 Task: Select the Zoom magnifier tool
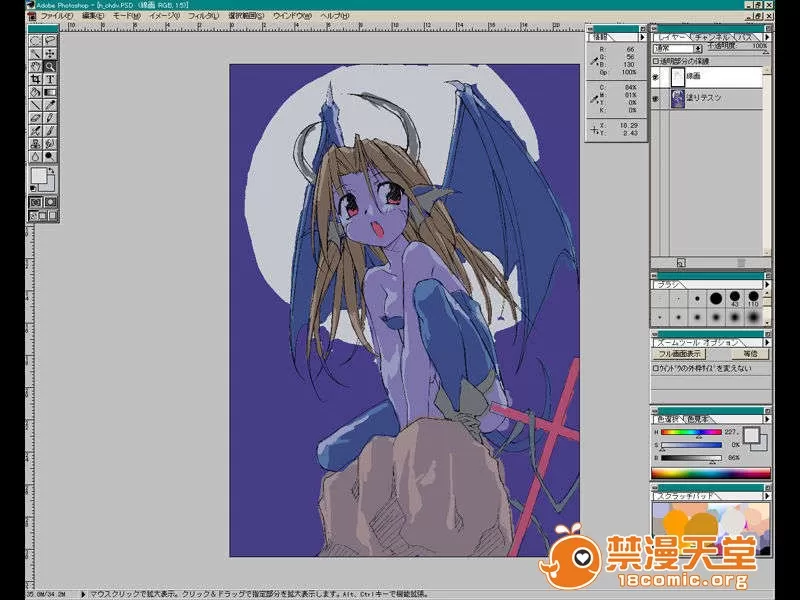50,66
